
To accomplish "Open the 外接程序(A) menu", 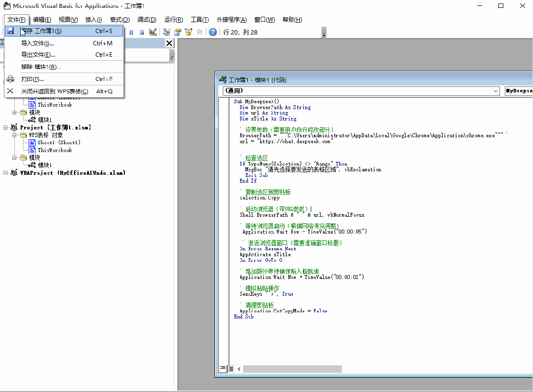I will [232, 19].
